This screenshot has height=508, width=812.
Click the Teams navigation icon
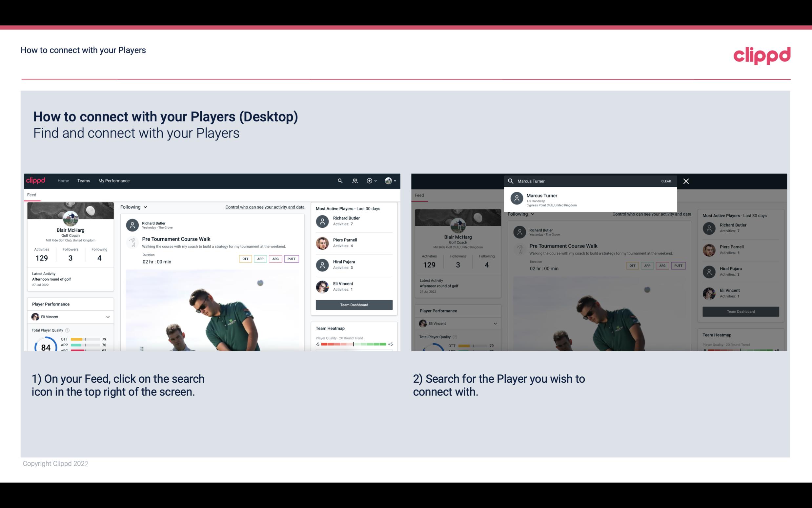pos(84,180)
